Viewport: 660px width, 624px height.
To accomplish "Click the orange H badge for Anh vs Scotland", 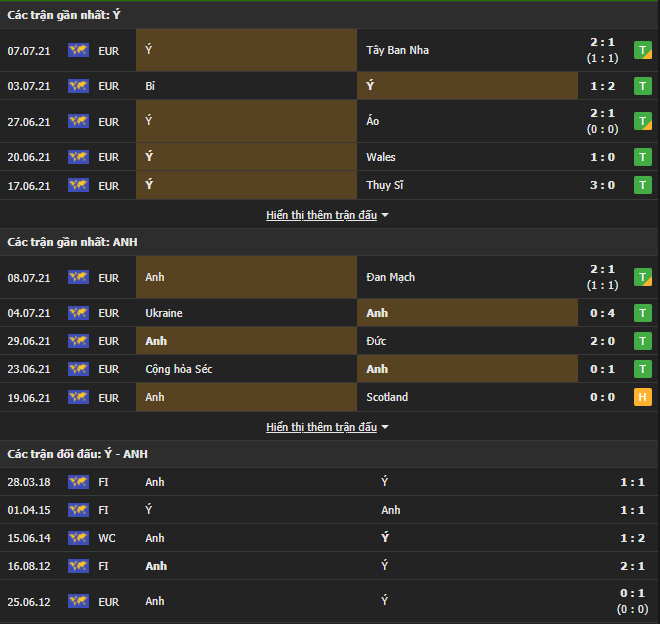I will click(x=643, y=397).
